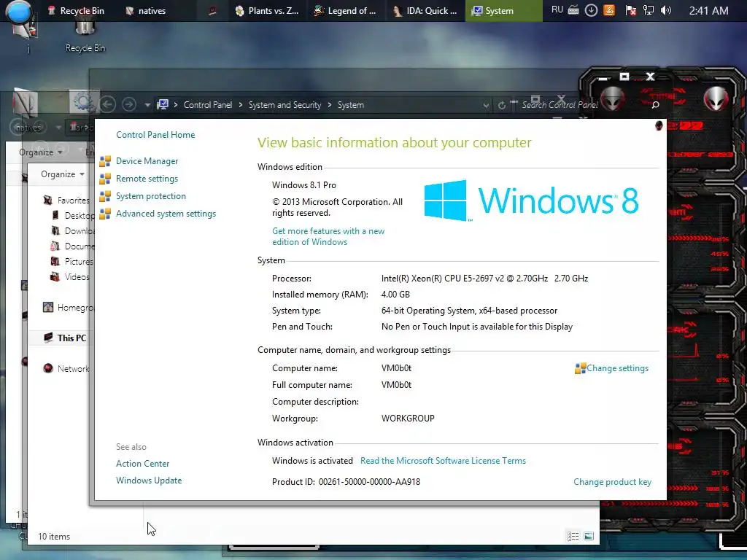Screen dimensions: 747x560
Task: Open Remote settings link
Action: [x=147, y=179]
